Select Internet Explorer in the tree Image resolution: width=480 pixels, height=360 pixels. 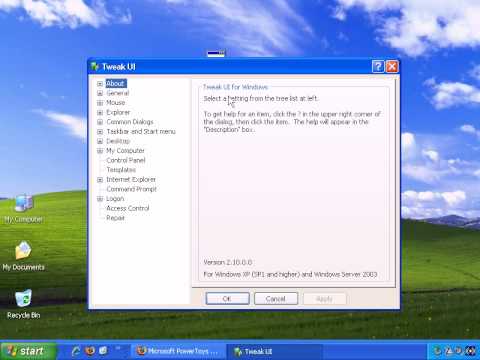pyautogui.click(x=131, y=180)
